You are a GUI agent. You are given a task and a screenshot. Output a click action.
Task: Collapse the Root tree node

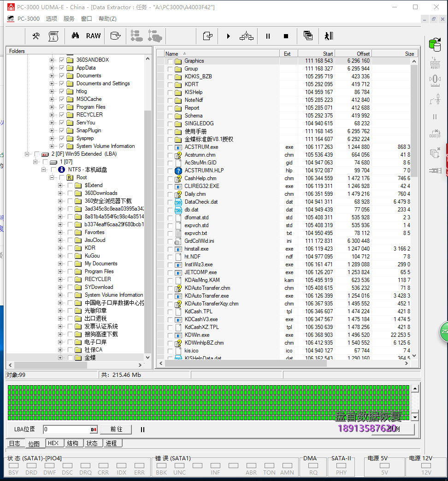click(x=52, y=178)
